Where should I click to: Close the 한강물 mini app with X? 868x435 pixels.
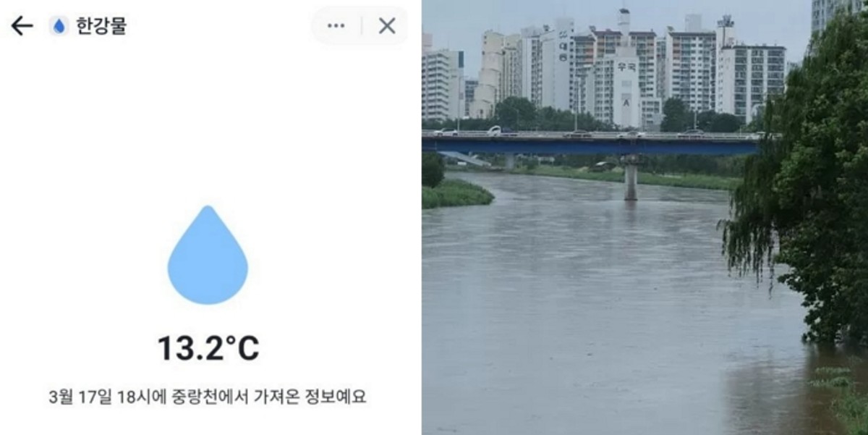pyautogui.click(x=387, y=26)
